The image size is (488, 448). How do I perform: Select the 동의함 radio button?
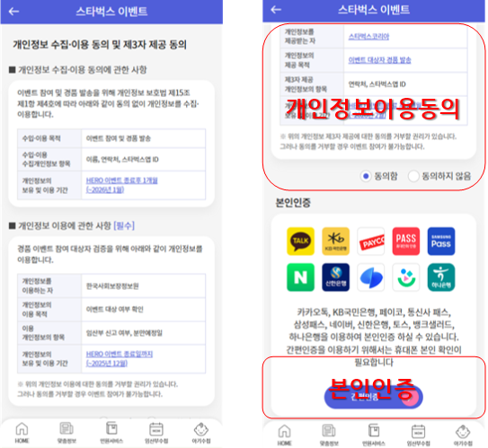[x=366, y=176]
